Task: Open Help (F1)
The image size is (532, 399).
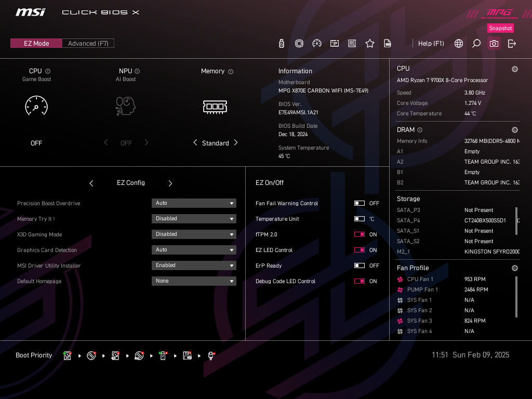Action: [431, 44]
